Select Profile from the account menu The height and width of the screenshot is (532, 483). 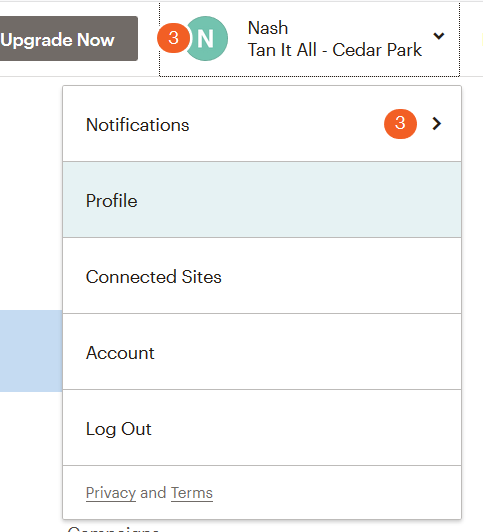(x=262, y=200)
